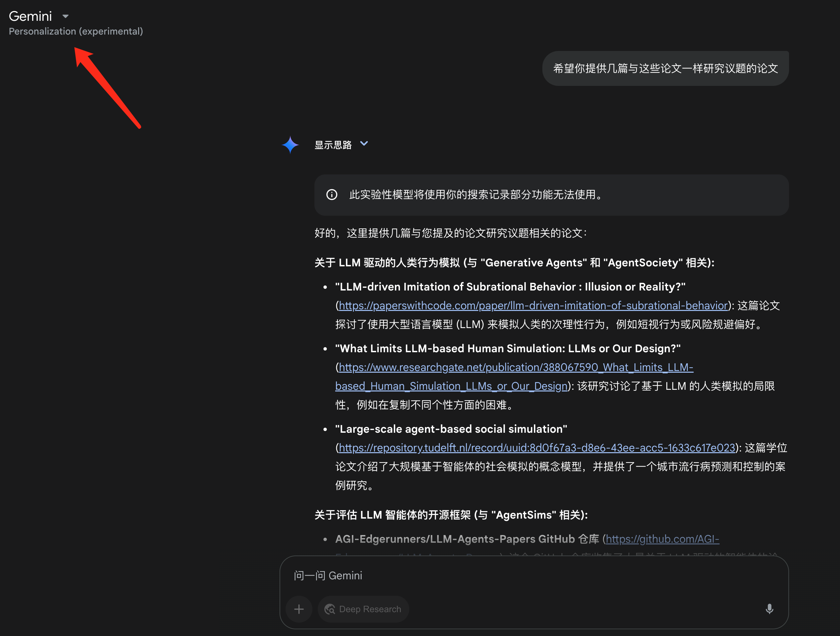Click the title "LLM-driven Imitation of Subrational Behavior"
Screen dimensions: 840x636
[x=510, y=287]
